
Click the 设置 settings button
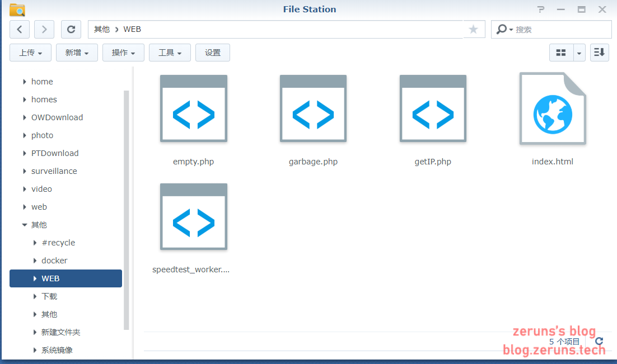tap(213, 53)
